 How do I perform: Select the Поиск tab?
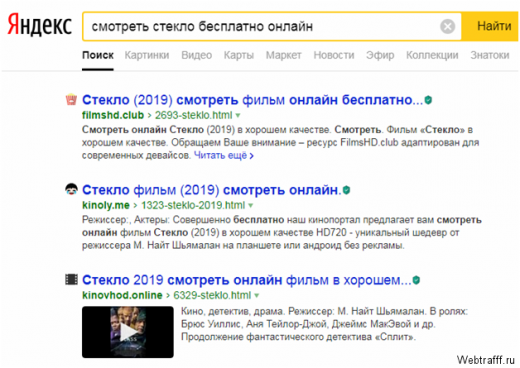click(x=98, y=55)
